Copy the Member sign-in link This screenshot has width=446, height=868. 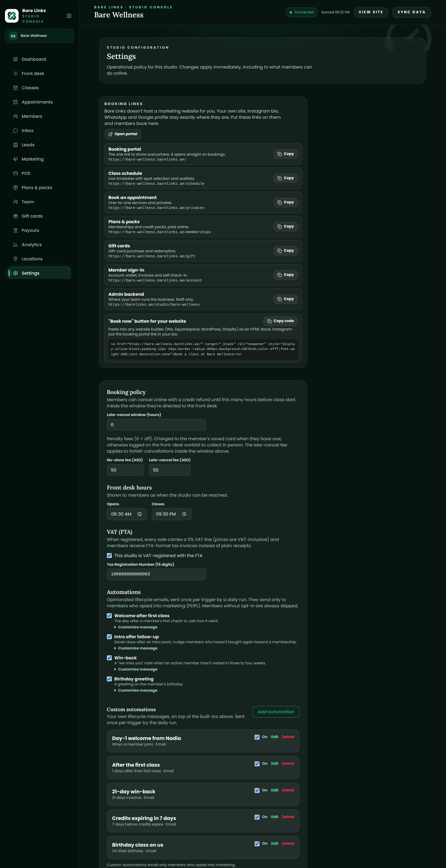(x=285, y=275)
